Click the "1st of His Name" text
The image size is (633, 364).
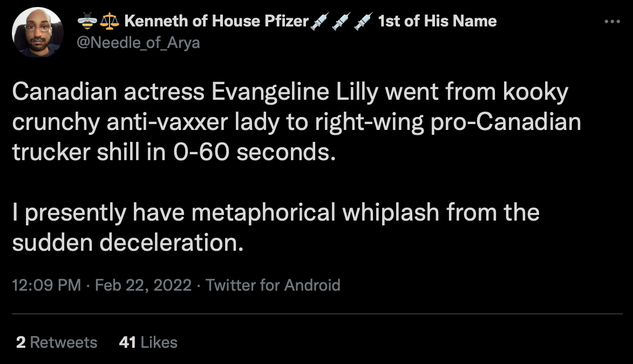coord(437,22)
